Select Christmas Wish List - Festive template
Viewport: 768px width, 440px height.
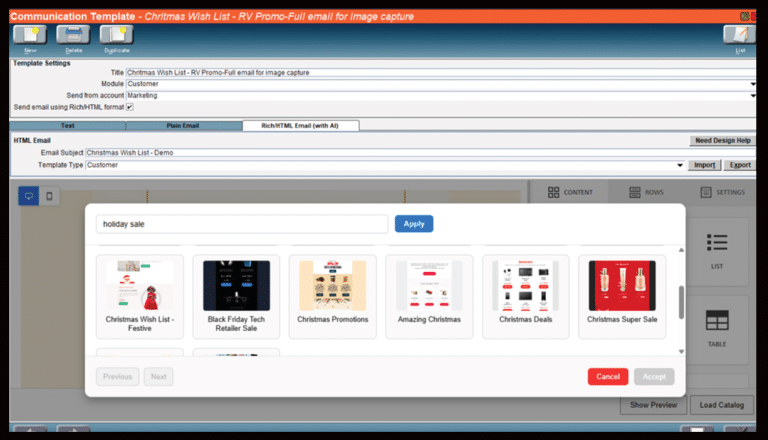pos(140,296)
